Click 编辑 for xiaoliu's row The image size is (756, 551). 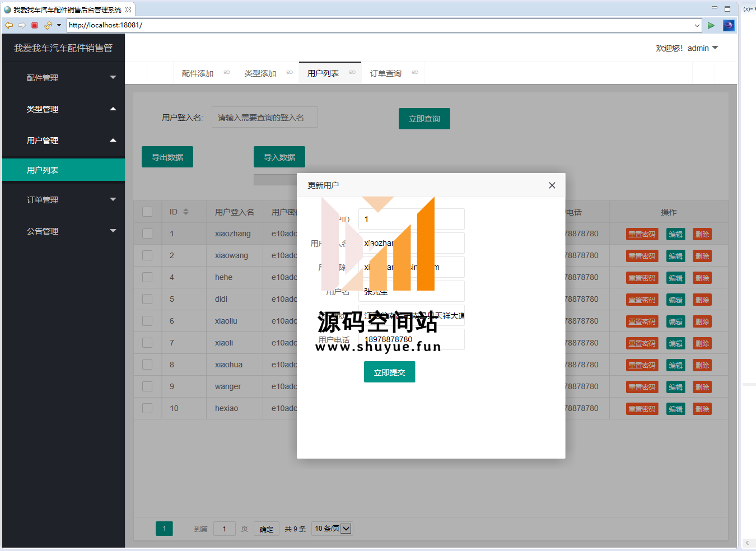pos(676,321)
